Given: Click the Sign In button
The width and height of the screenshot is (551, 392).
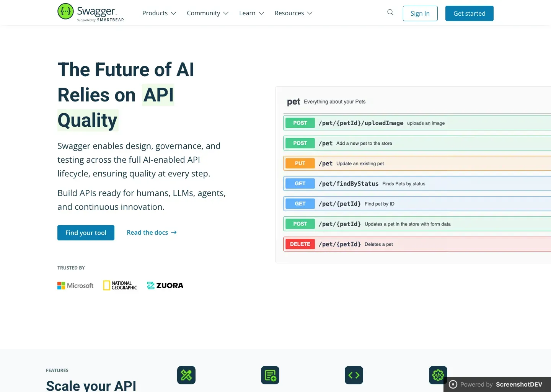Looking at the screenshot, I should 420,13.
